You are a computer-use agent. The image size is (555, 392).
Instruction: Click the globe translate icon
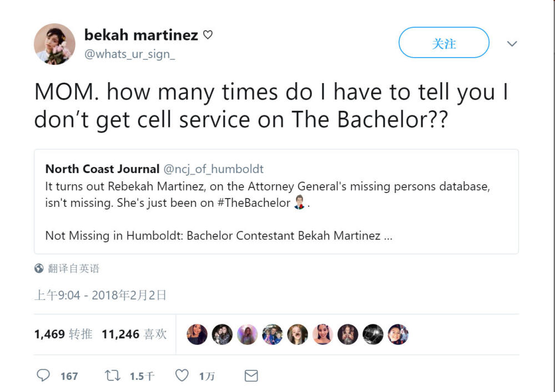tap(39, 268)
